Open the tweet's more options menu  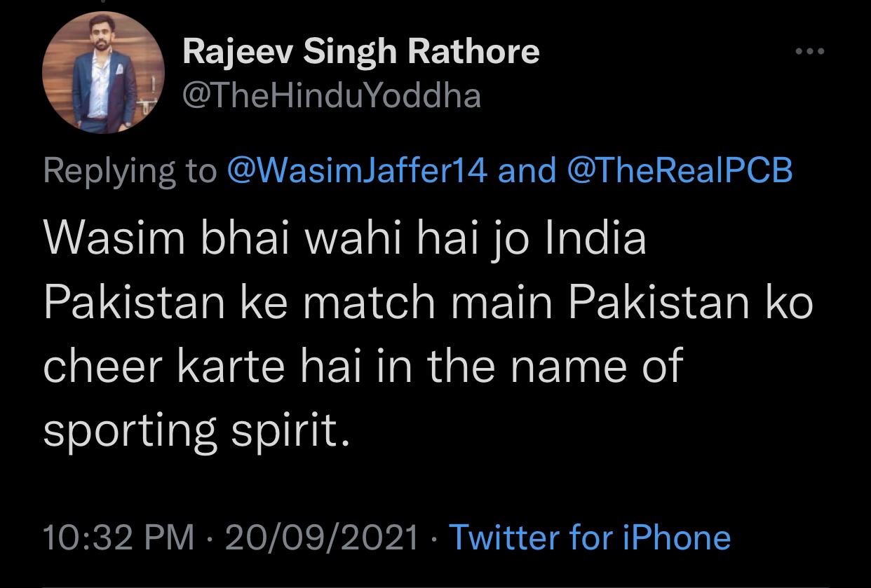[x=810, y=51]
